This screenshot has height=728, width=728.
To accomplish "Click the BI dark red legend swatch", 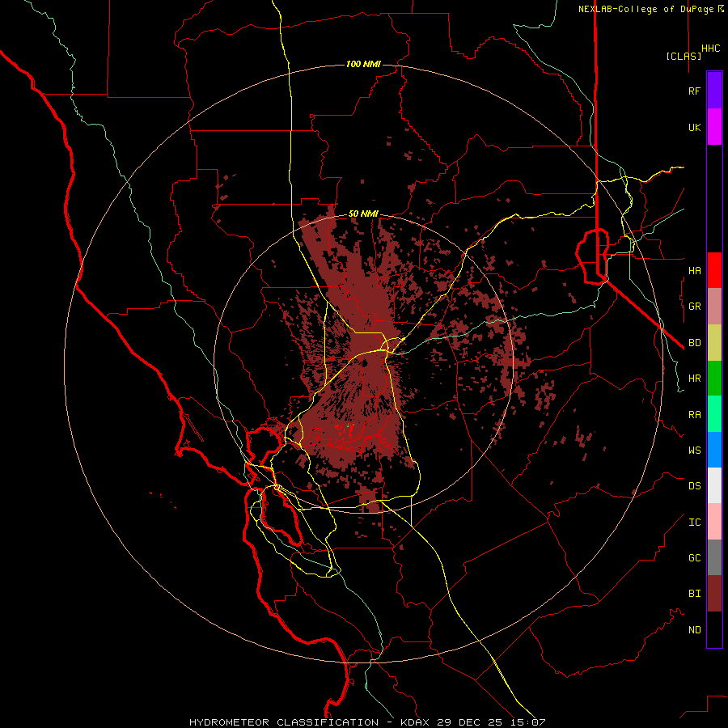I will (714, 594).
